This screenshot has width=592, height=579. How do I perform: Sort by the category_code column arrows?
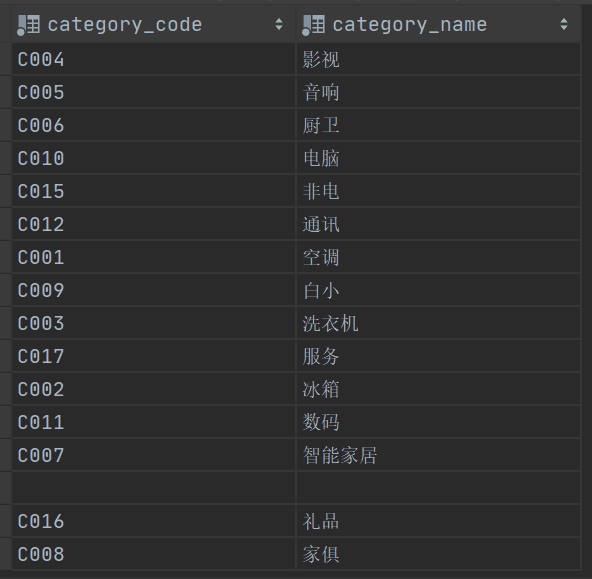pyautogui.click(x=279, y=25)
